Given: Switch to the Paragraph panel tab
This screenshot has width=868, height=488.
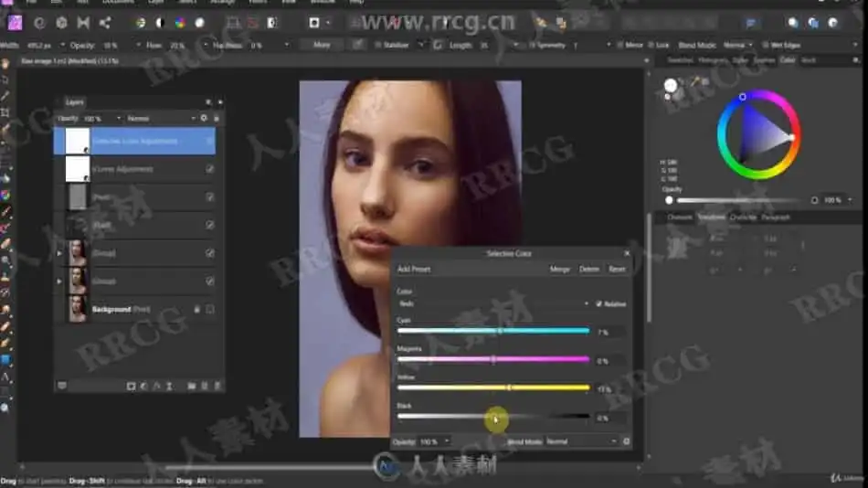Looking at the screenshot, I should [x=776, y=217].
